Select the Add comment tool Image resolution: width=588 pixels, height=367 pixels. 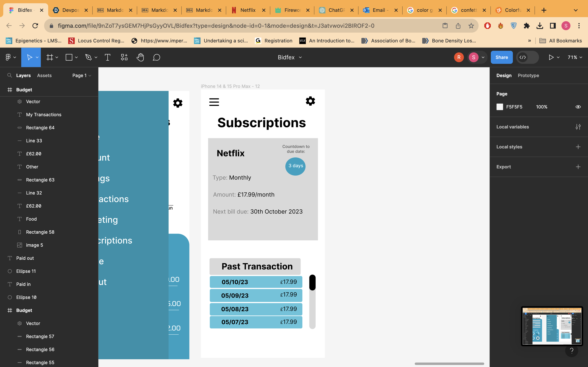pyautogui.click(x=156, y=57)
